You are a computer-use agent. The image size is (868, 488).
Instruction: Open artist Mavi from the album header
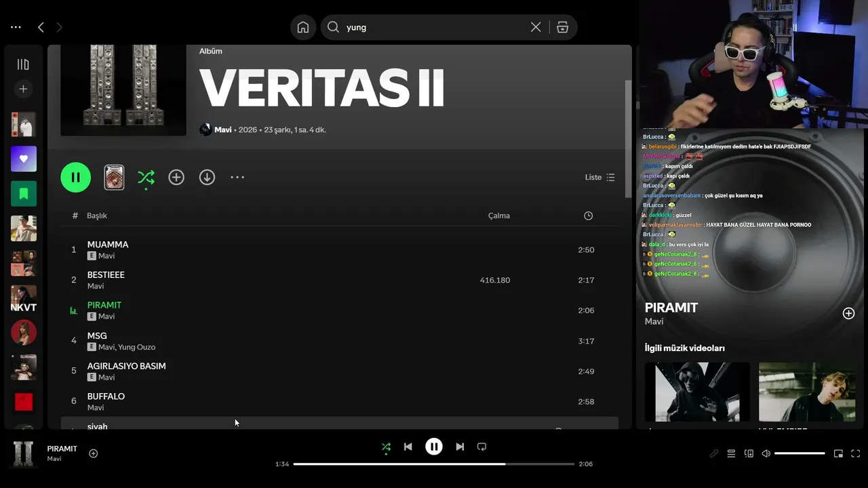[x=223, y=129]
